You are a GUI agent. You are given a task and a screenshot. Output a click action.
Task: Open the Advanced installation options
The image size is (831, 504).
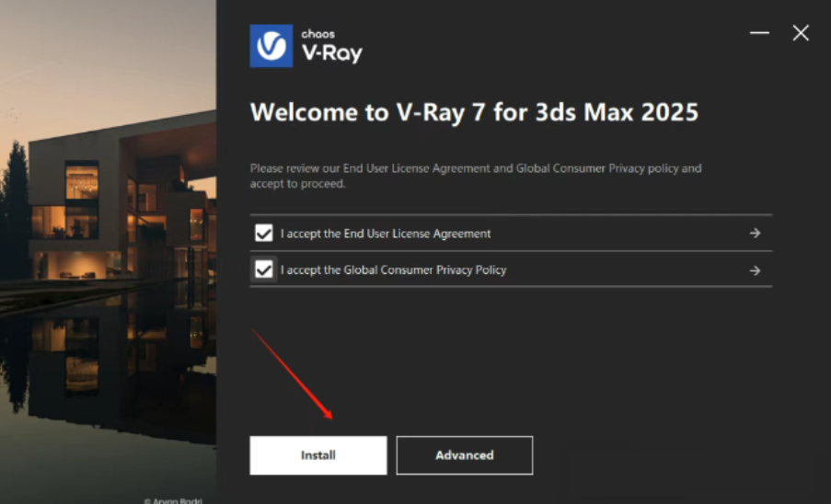tap(464, 455)
